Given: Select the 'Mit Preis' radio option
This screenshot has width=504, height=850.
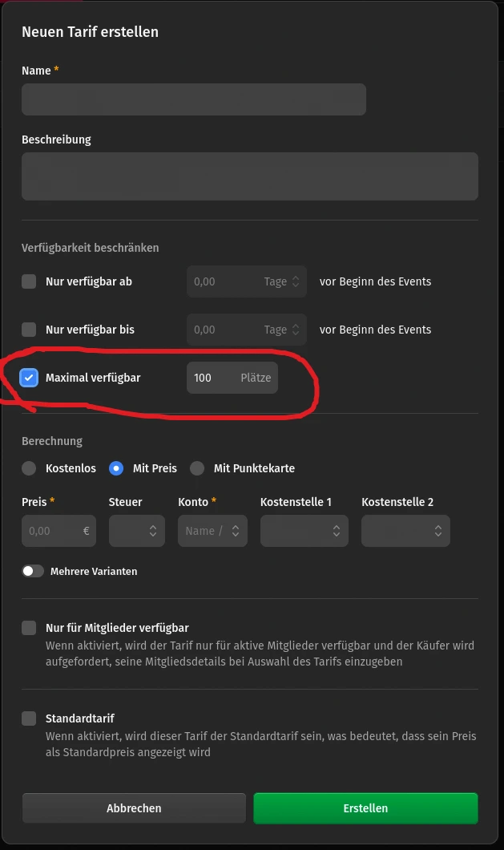Looking at the screenshot, I should click(x=116, y=468).
